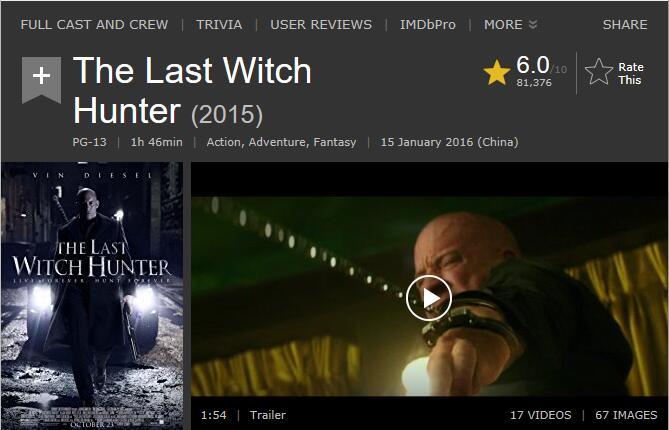Open the IMDbPro link

428,25
